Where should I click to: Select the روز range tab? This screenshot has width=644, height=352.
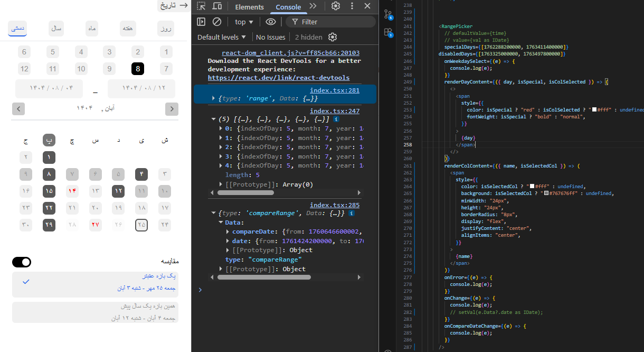coord(165,29)
